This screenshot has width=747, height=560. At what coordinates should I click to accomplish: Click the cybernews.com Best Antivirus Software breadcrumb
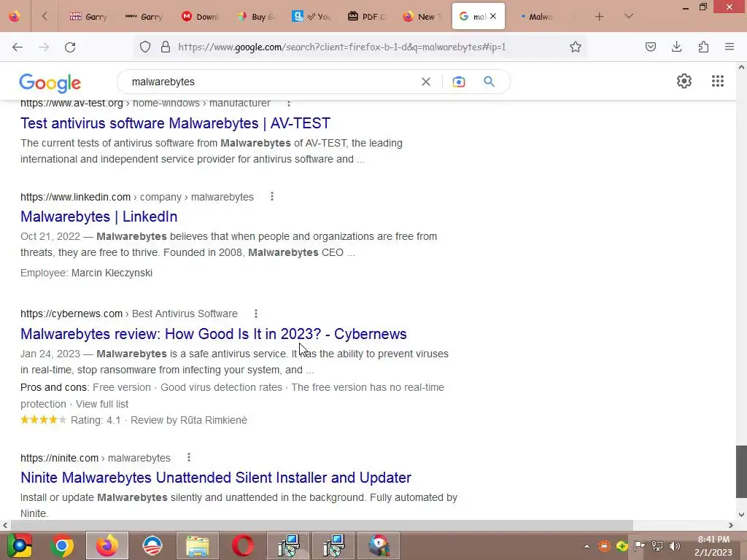coord(185,314)
